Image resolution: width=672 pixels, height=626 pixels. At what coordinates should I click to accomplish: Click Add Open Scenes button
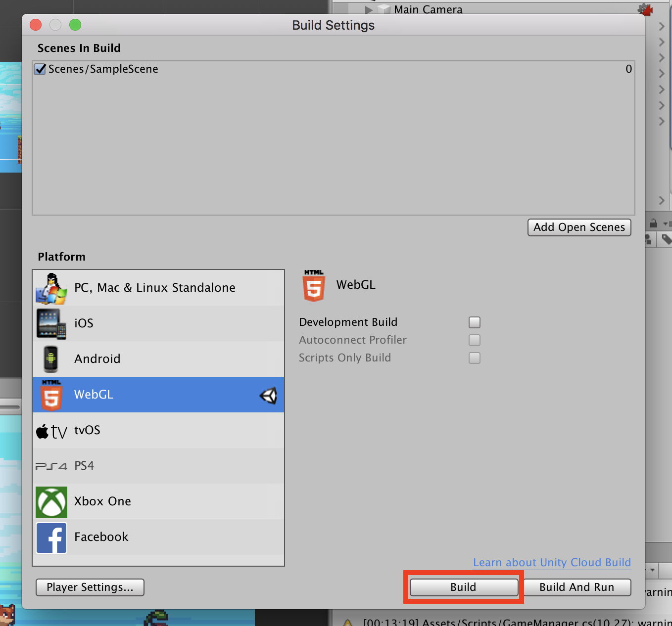(579, 227)
